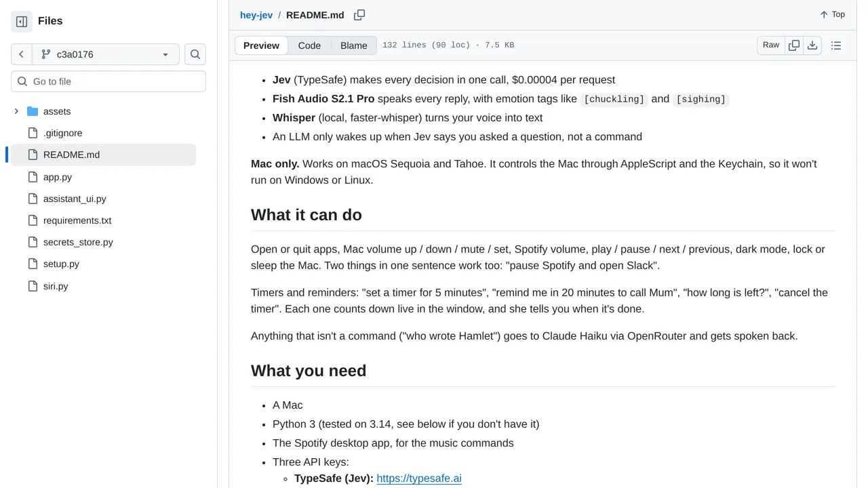Click the siri.py file icon
868x488 pixels.
[x=33, y=286]
